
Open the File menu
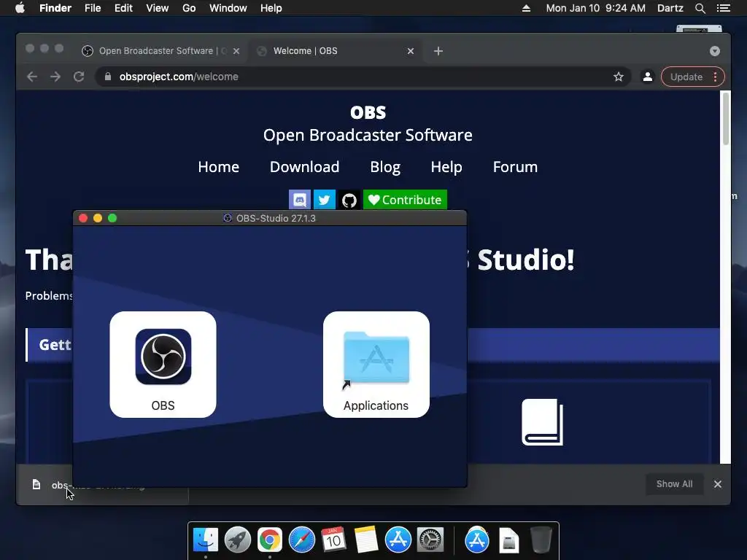point(93,8)
